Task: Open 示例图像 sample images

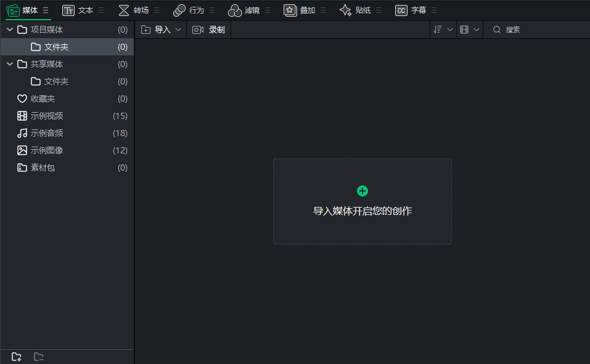Action: [67, 150]
